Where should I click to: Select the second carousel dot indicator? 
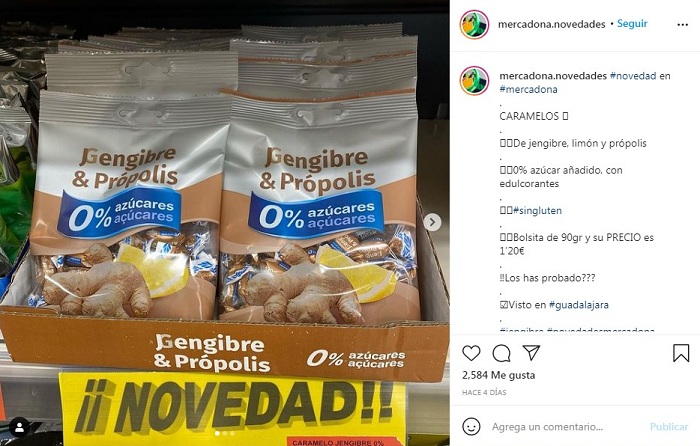tap(225, 433)
